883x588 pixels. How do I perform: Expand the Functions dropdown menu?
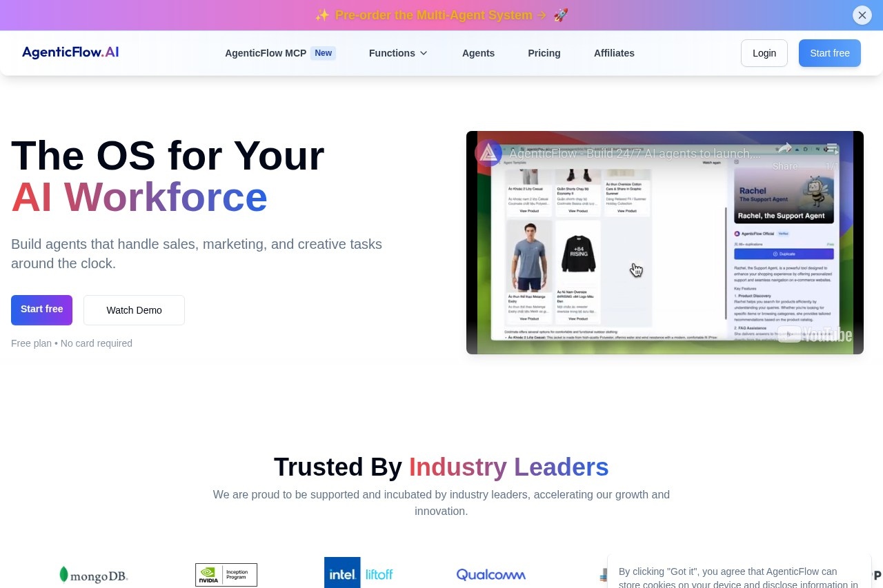[x=392, y=53]
